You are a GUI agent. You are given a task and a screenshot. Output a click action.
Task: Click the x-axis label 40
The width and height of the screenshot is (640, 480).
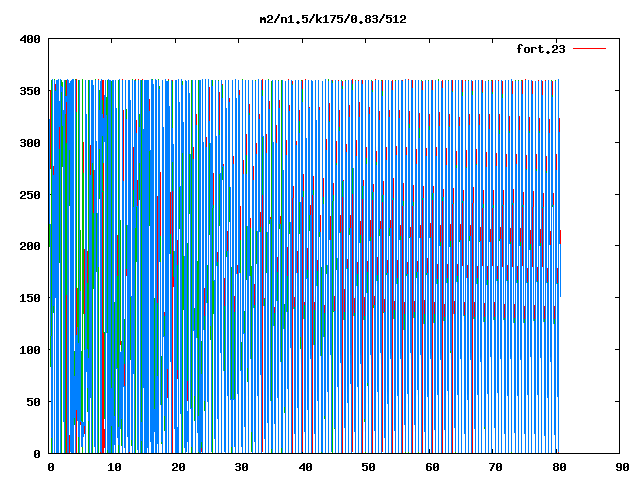pyautogui.click(x=305, y=467)
